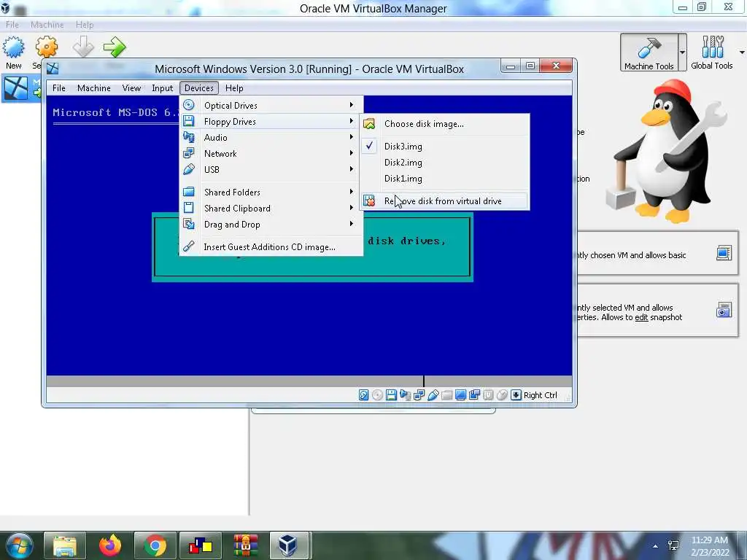
Task: Click the taskbar clock showing 11:29 AM
Action: tap(710, 545)
